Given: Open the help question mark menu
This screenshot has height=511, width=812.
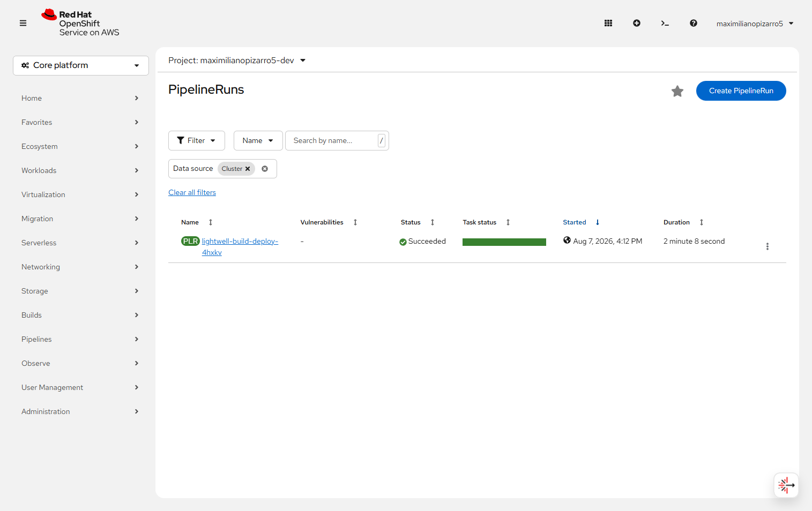Looking at the screenshot, I should coord(694,23).
